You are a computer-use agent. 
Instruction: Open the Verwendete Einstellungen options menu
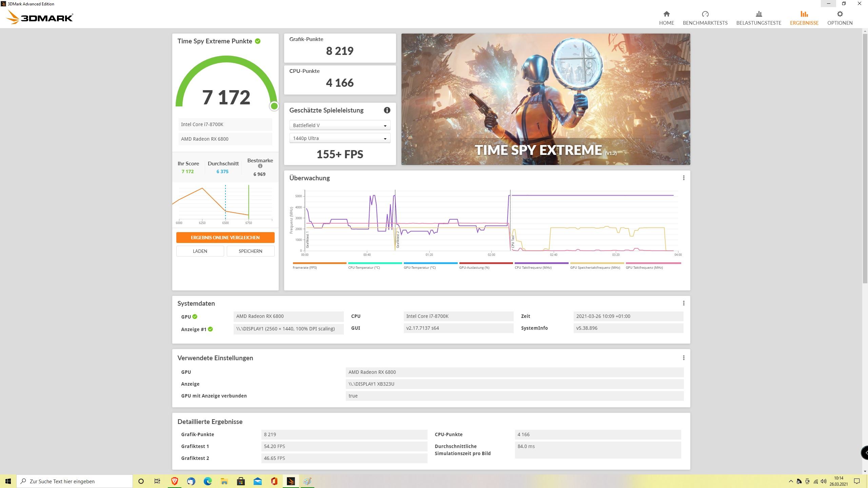click(684, 358)
